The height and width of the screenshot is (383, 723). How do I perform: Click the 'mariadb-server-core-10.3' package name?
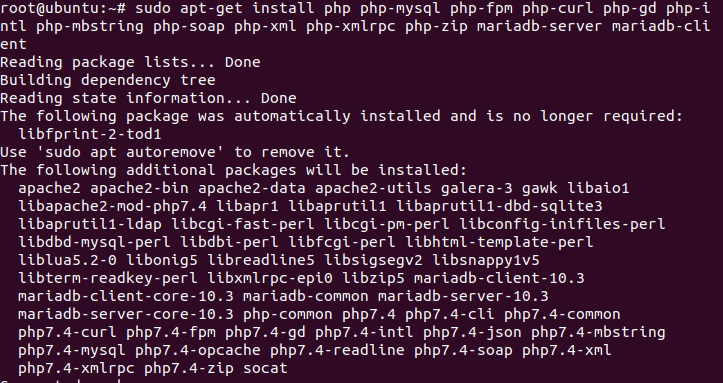(x=126, y=314)
